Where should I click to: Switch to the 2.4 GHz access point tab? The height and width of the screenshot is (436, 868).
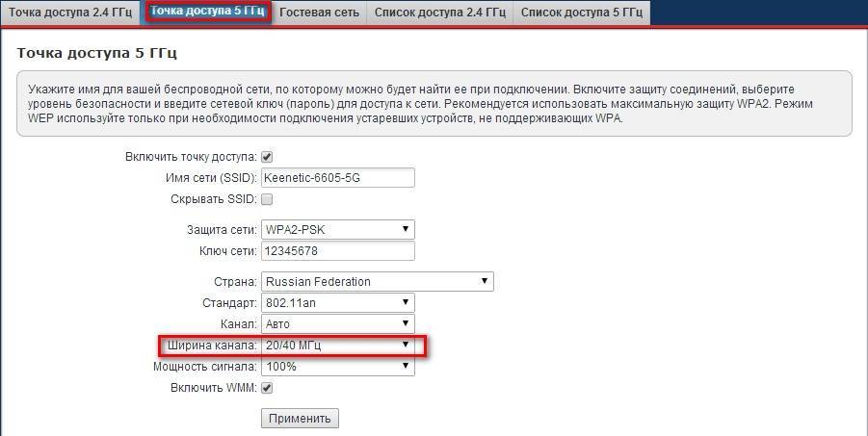[x=70, y=13]
